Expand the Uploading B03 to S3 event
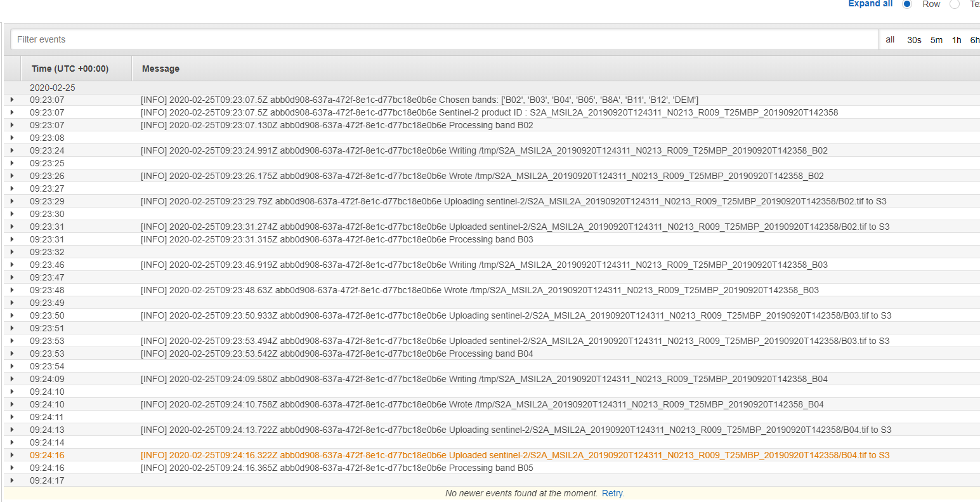 click(12, 315)
